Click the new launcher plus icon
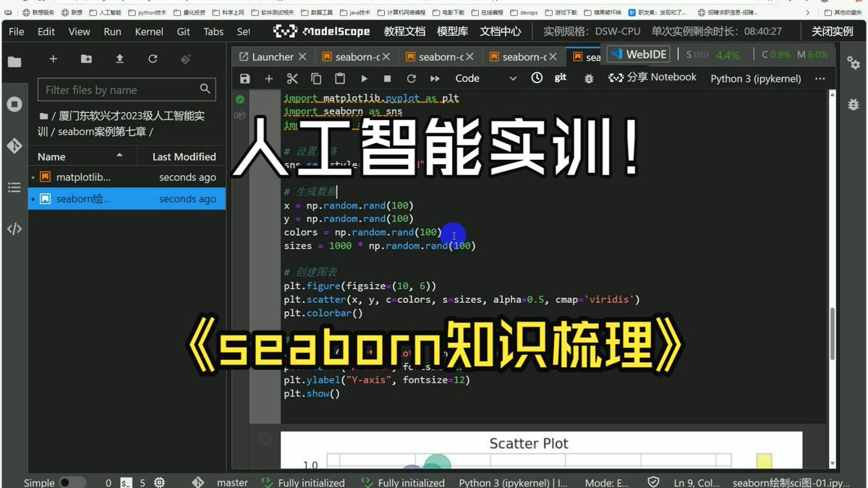 (x=53, y=59)
